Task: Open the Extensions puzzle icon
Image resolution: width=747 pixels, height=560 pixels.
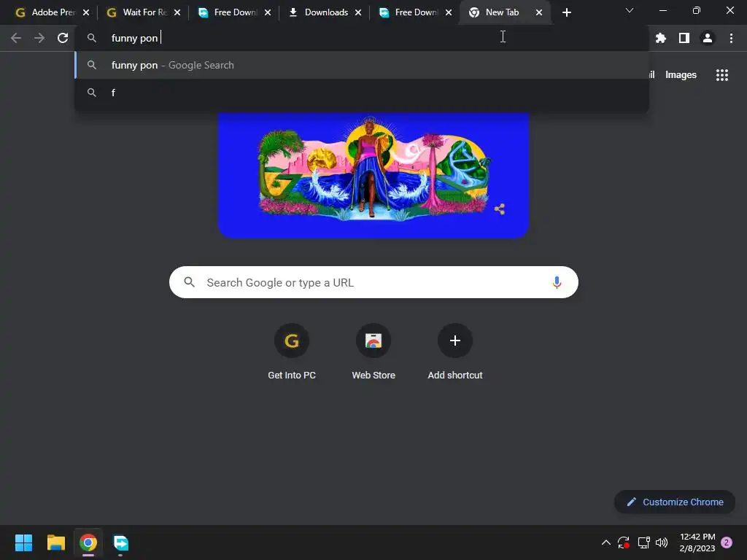Action: click(x=660, y=38)
